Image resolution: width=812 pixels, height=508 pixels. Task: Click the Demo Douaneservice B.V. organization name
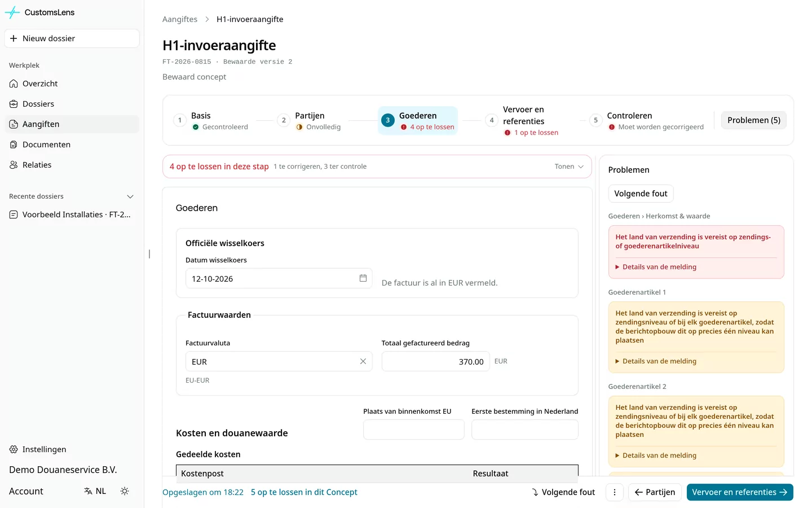(x=63, y=470)
